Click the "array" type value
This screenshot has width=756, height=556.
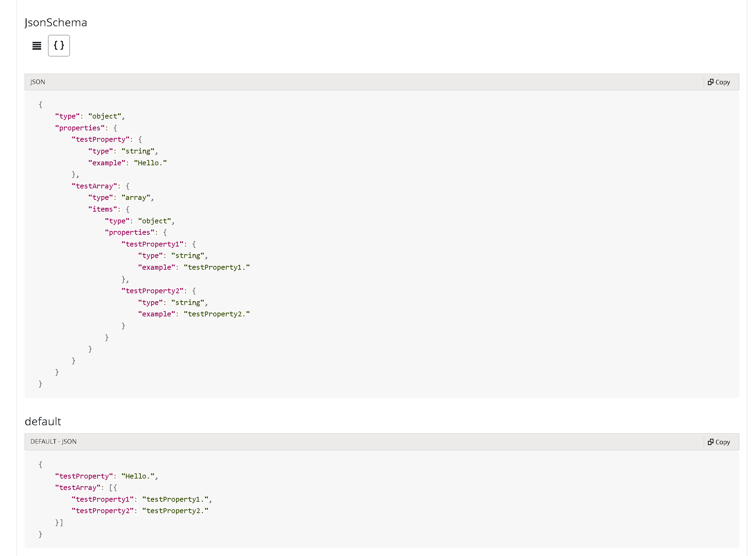point(136,197)
